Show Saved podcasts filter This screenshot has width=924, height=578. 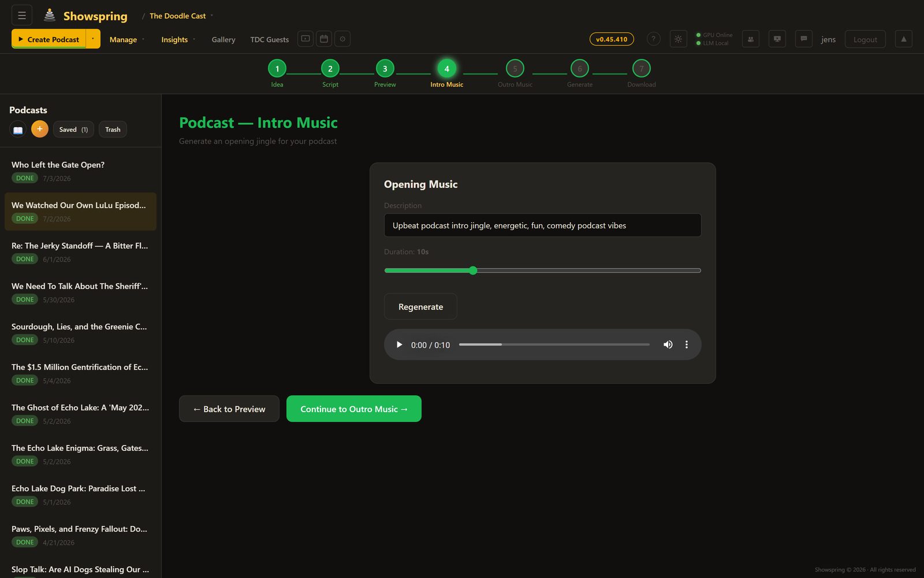pos(73,129)
